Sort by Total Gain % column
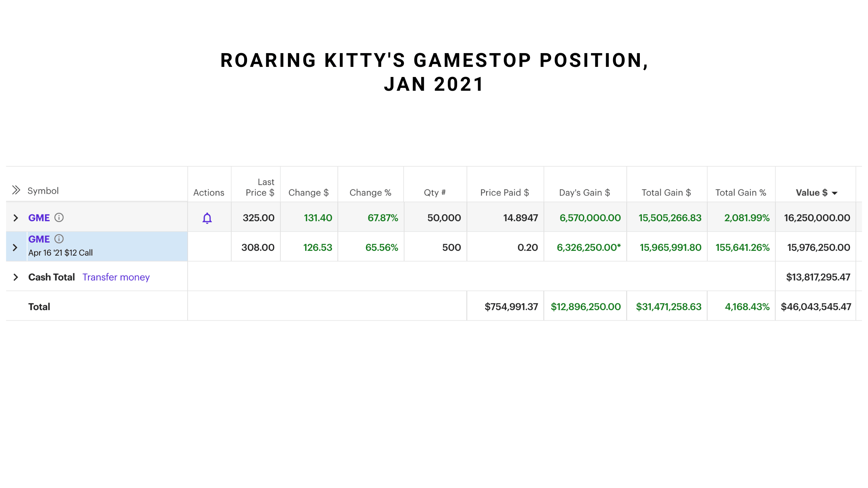This screenshot has height=488, width=868. pyautogui.click(x=741, y=193)
